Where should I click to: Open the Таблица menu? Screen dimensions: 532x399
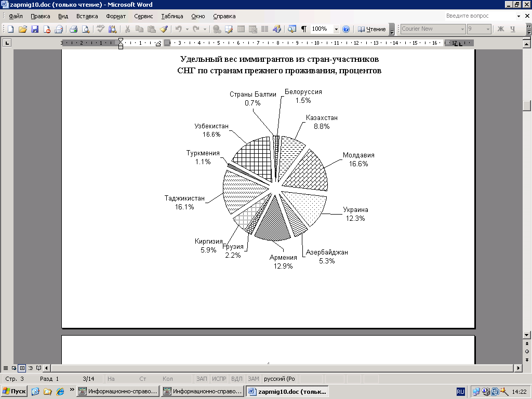coord(172,16)
